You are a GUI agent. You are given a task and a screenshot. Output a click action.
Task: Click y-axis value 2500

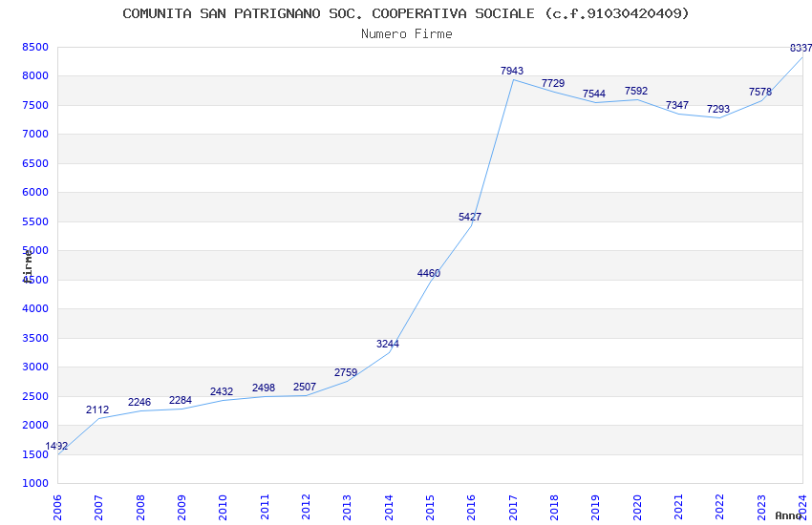tap(35, 396)
